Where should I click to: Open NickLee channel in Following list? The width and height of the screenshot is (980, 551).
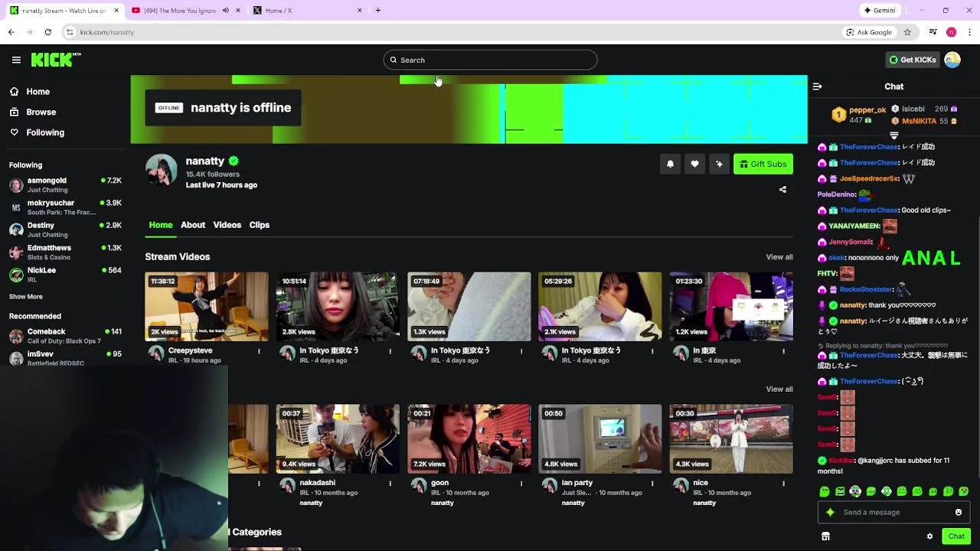tap(65, 274)
